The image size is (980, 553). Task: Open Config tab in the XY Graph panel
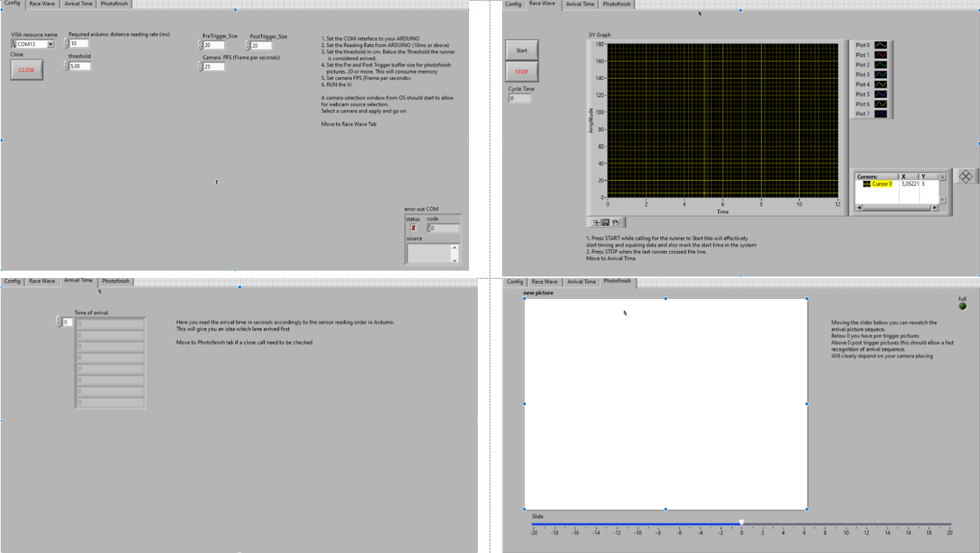pos(513,4)
